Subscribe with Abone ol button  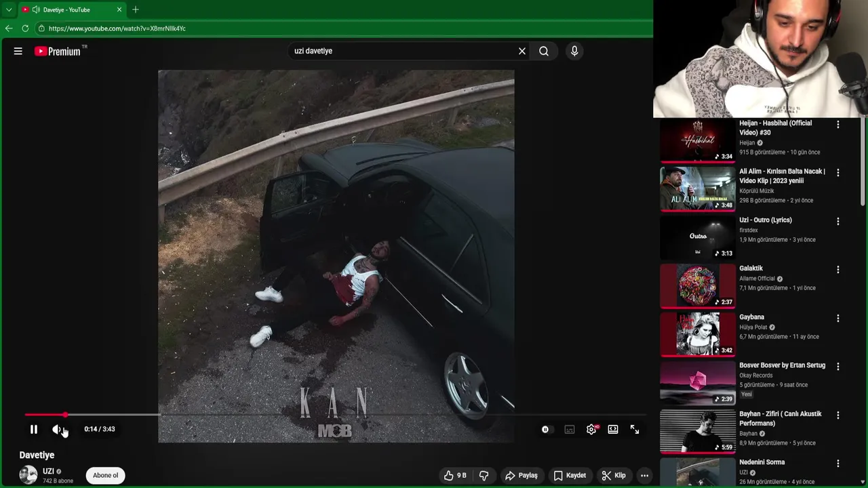[x=105, y=475]
